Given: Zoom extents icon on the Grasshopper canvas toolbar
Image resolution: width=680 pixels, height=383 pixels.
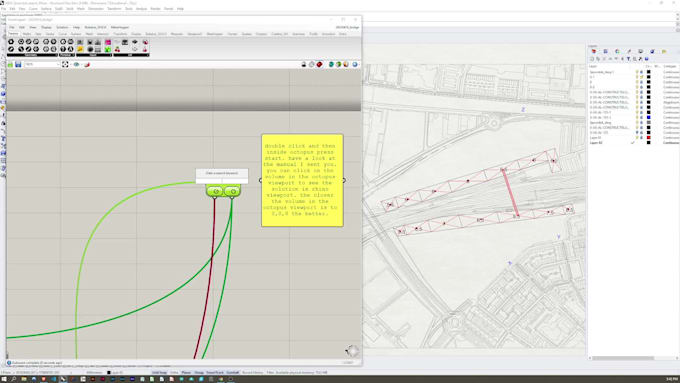Looking at the screenshot, I should point(65,64).
